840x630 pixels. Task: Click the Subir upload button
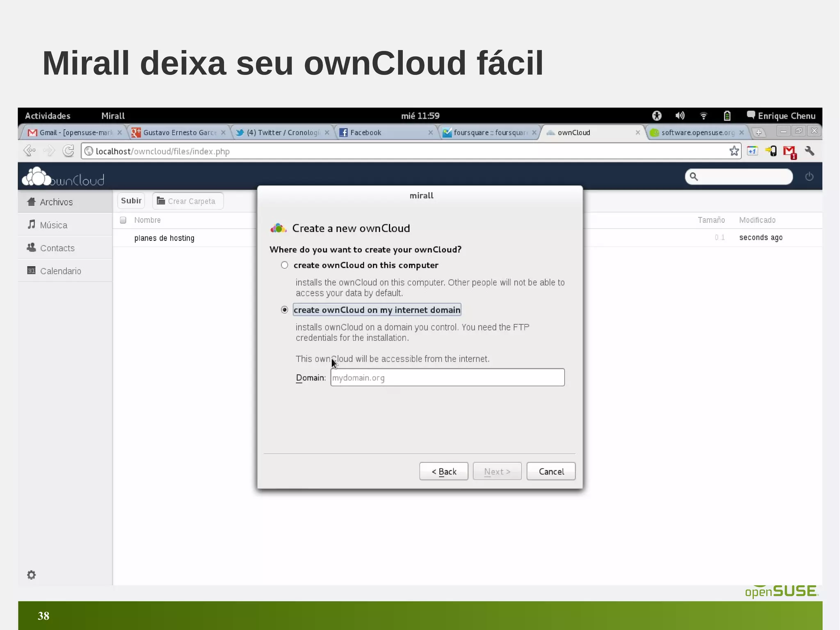[x=131, y=201]
